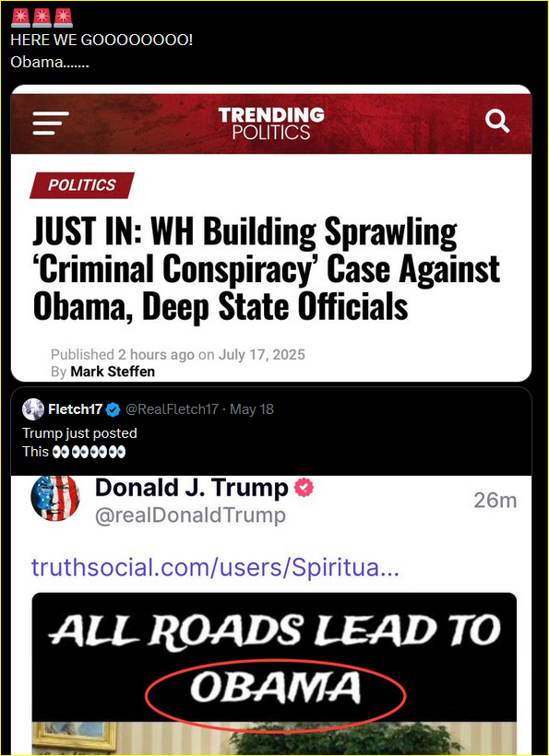Open the ALL ROADS LEAD TO OBAMA image
Viewport: 549px width, 756px height.
click(x=275, y=674)
